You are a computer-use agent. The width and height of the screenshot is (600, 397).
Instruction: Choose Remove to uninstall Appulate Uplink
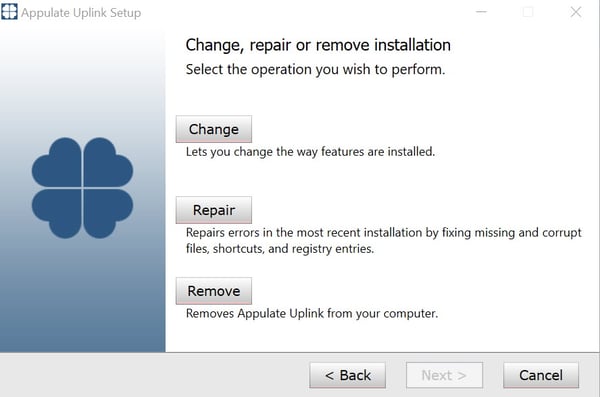click(x=214, y=291)
